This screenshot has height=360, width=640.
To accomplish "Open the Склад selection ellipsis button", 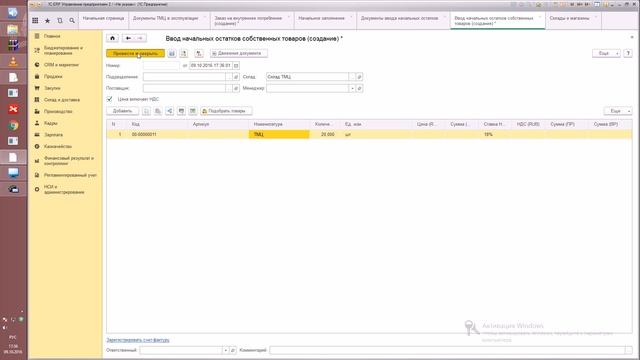I will click(352, 77).
